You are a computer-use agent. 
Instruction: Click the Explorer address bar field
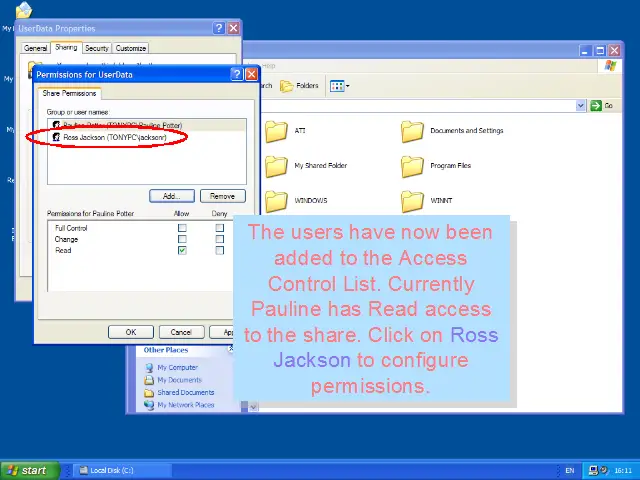(x=418, y=106)
